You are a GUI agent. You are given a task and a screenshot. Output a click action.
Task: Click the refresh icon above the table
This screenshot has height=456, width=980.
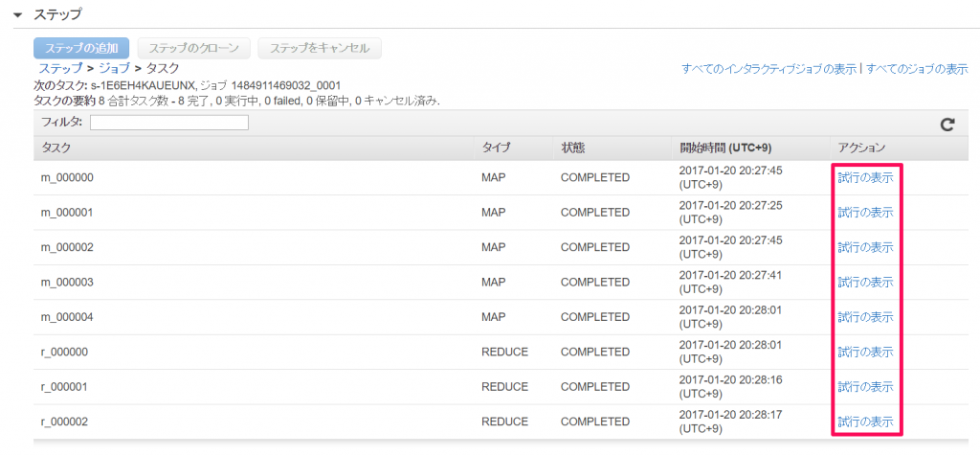947,124
